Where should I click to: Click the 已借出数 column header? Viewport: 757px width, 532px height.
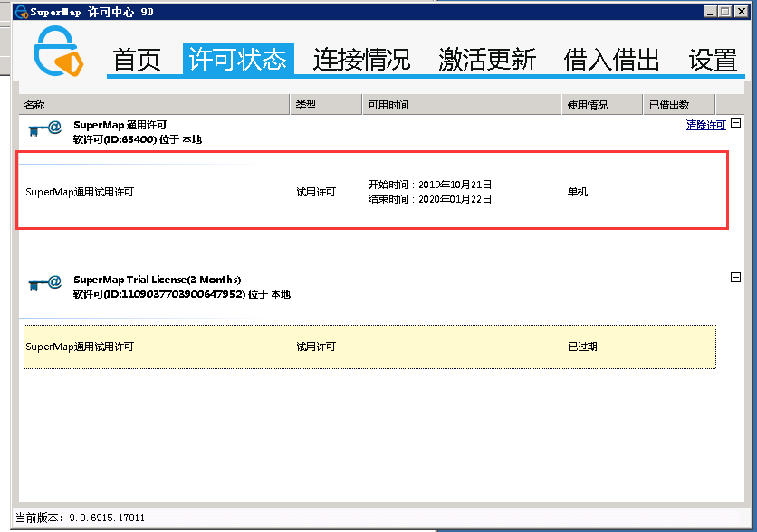(x=679, y=105)
